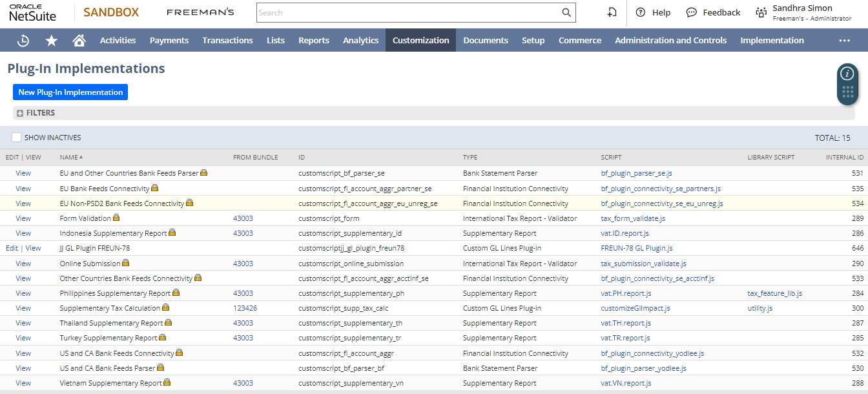This screenshot has height=394, width=868.
Task: Click New Plug-In Implementation button
Action: click(x=70, y=92)
